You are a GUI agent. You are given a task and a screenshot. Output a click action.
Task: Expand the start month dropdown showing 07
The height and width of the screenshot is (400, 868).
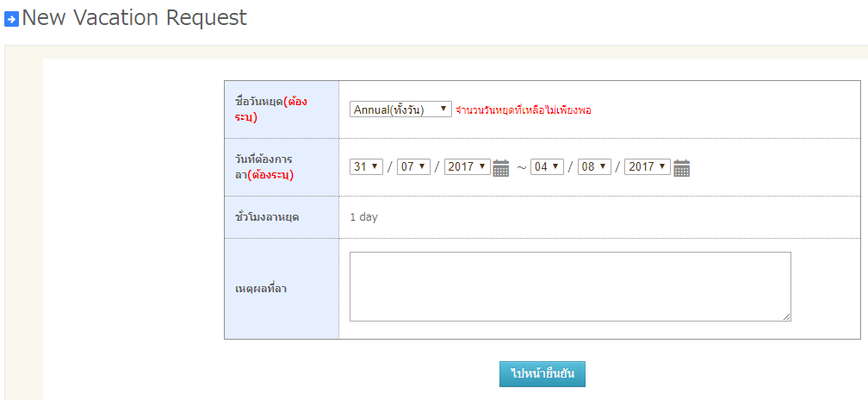[413, 166]
